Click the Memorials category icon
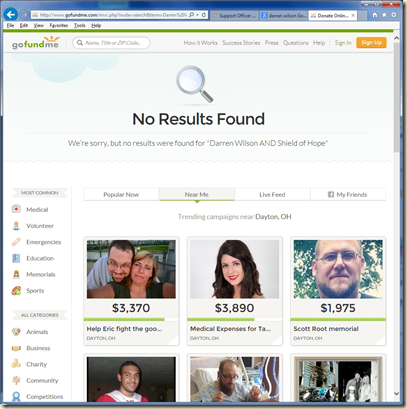Screen dimensions: 407x409 click(x=16, y=274)
